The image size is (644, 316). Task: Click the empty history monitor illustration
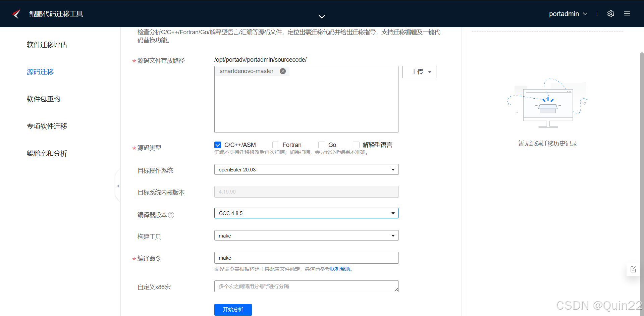click(548, 103)
